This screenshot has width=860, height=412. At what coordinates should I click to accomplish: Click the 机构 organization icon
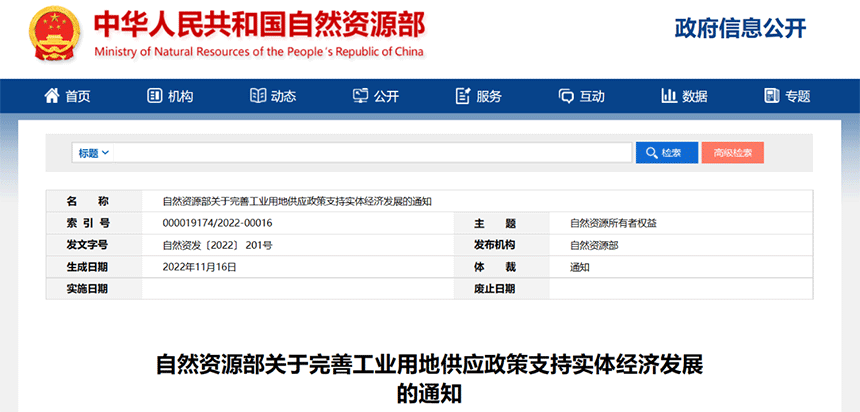(x=154, y=96)
